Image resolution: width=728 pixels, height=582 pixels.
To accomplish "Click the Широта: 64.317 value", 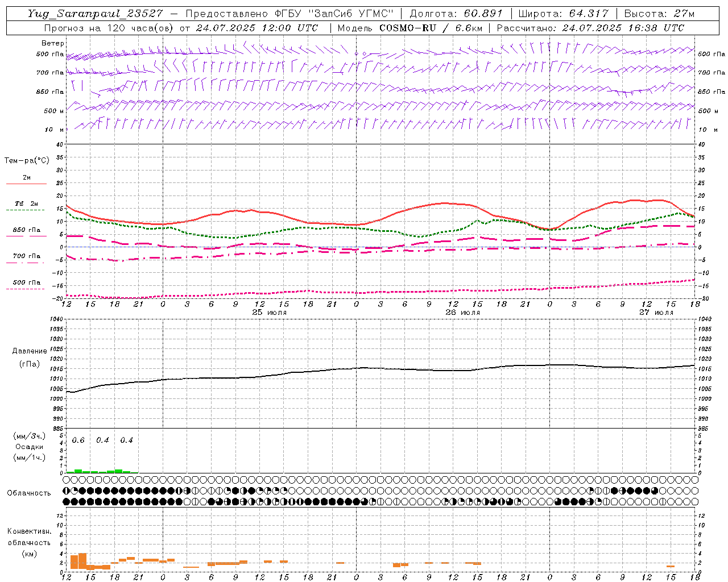I will [x=564, y=14].
